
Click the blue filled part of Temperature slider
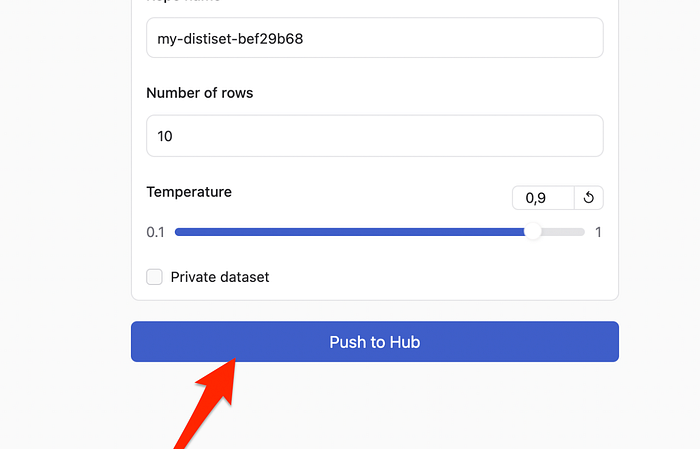click(x=350, y=232)
